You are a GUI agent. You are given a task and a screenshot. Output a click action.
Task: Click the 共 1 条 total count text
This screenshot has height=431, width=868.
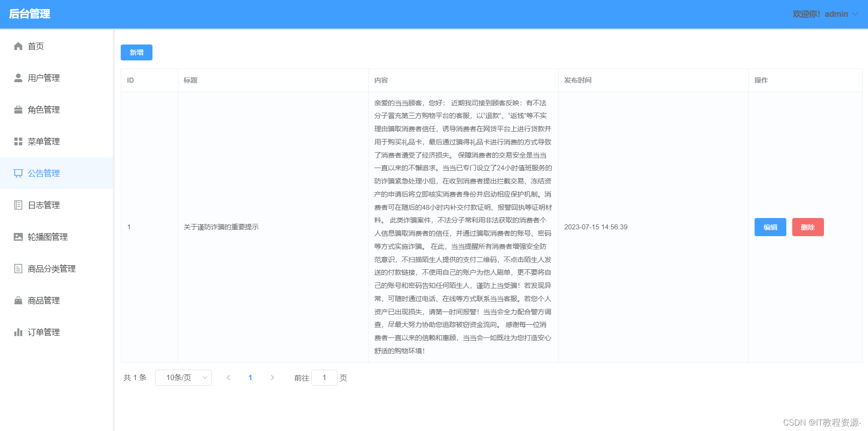[135, 377]
